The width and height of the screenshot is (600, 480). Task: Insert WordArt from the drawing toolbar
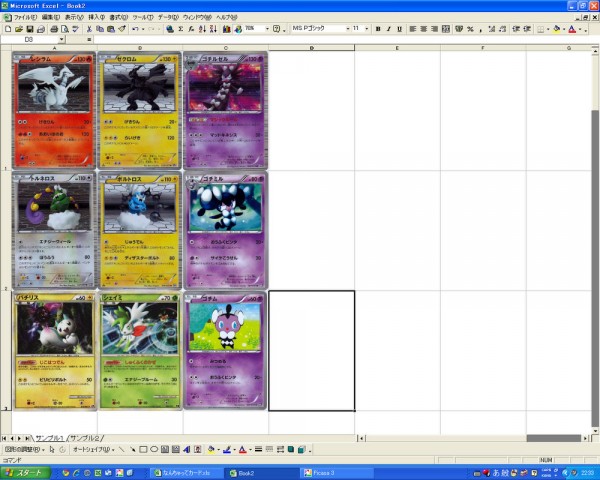click(187, 449)
